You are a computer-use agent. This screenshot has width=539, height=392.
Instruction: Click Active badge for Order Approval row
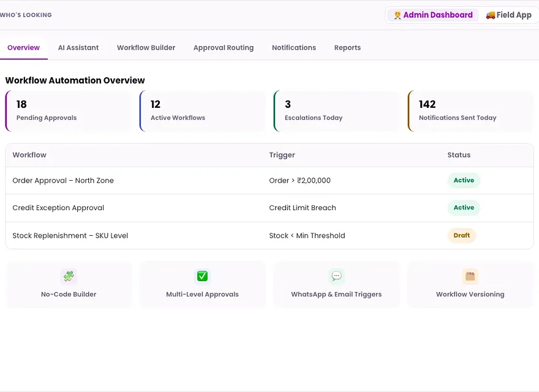click(464, 180)
